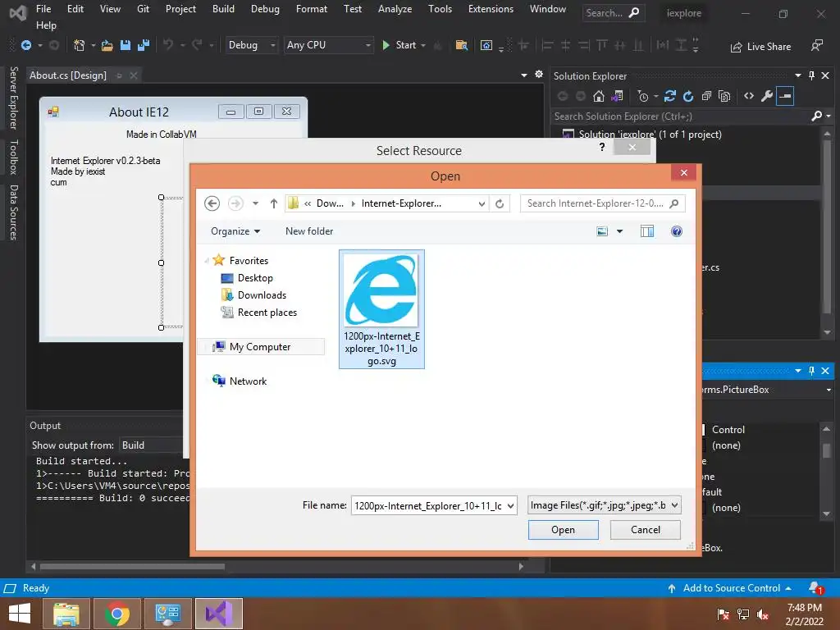The width and height of the screenshot is (840, 630).
Task: Click the Find in Files toolbar icon
Action: 461,46
